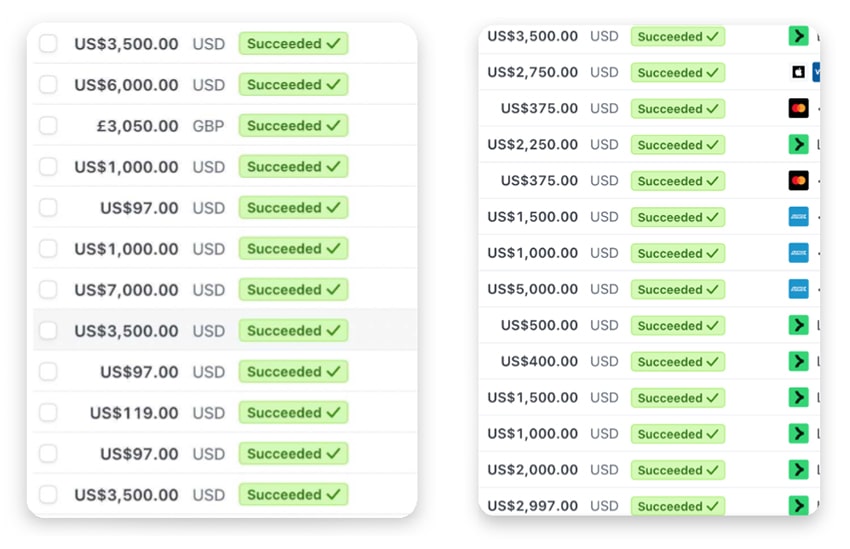Open the US$6,000.00 payment amount
The image size is (850, 549).
pyautogui.click(x=126, y=85)
